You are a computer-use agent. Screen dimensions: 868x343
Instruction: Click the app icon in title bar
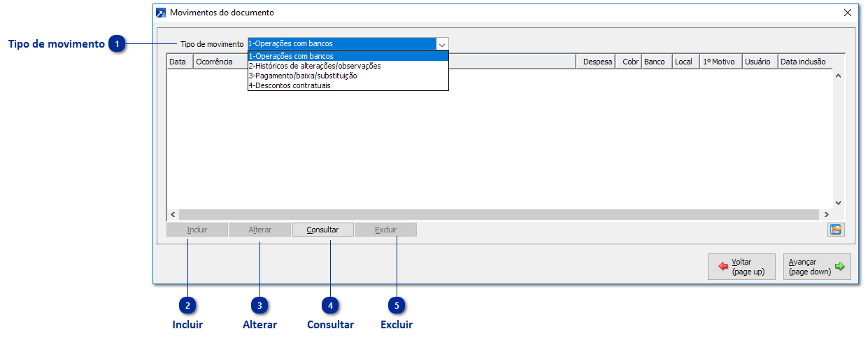pos(161,13)
